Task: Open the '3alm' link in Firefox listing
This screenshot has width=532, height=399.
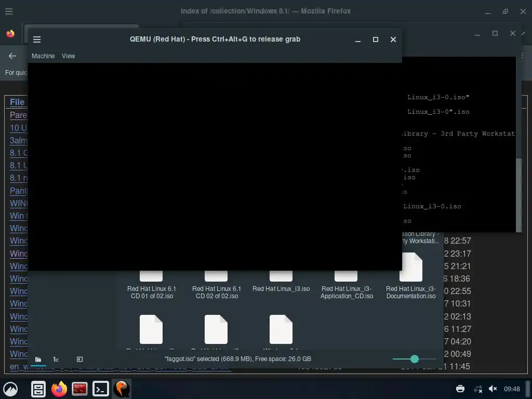Action: pos(18,140)
